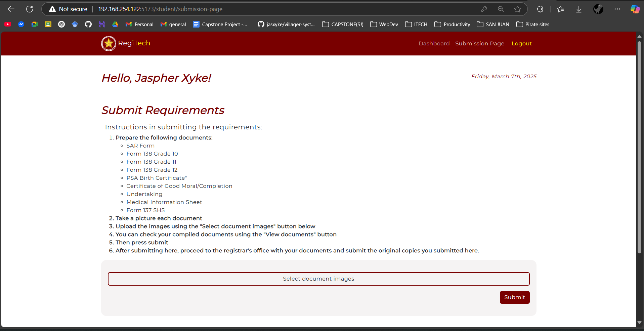Expand the CAPSTONE(SJ) bookmarks folder
The width and height of the screenshot is (644, 331).
click(x=343, y=24)
